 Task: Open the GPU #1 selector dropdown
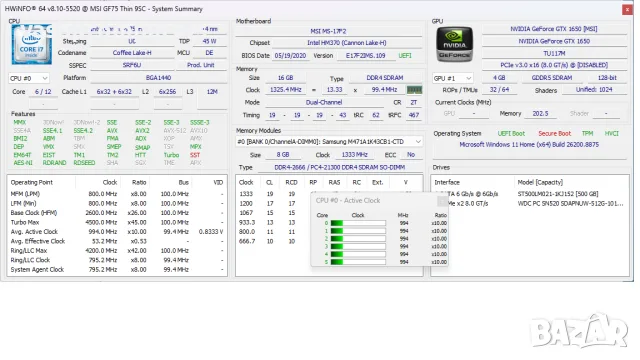453,78
